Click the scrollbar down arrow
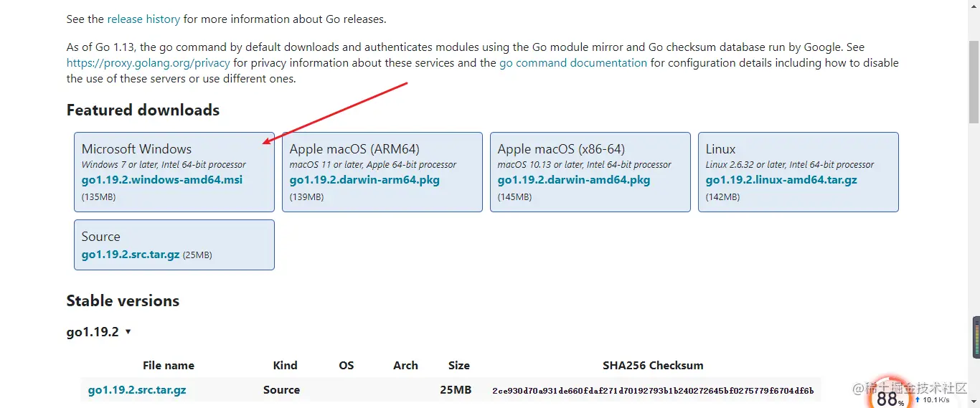The width and height of the screenshot is (980, 408). pos(974,402)
